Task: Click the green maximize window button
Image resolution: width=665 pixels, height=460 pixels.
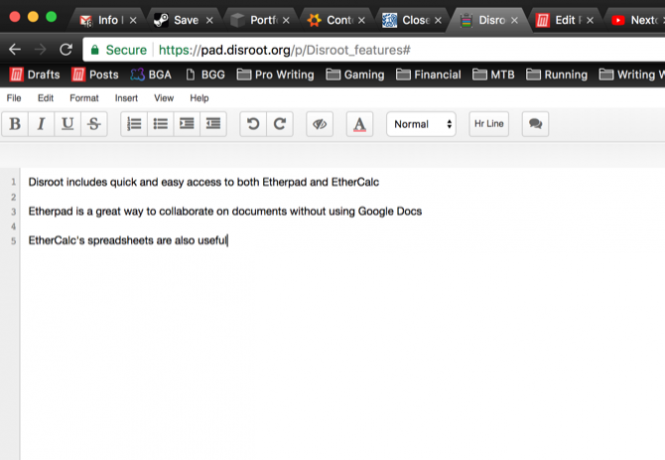Action: coord(51,17)
